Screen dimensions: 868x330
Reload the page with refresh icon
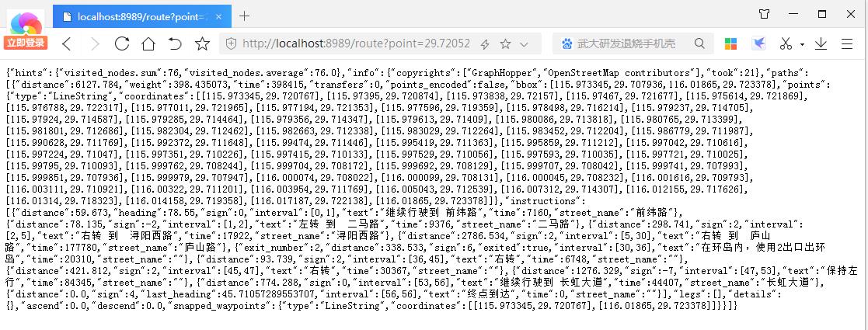click(122, 43)
